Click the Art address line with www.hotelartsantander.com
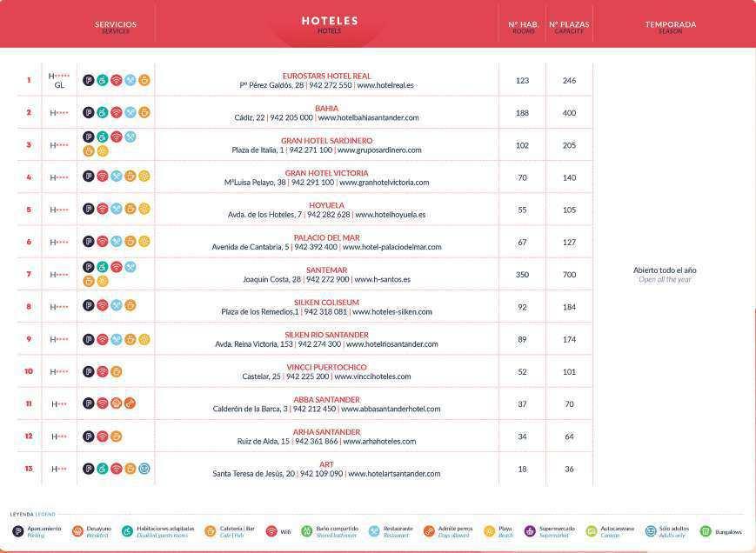The height and width of the screenshot is (553, 756). point(327,474)
